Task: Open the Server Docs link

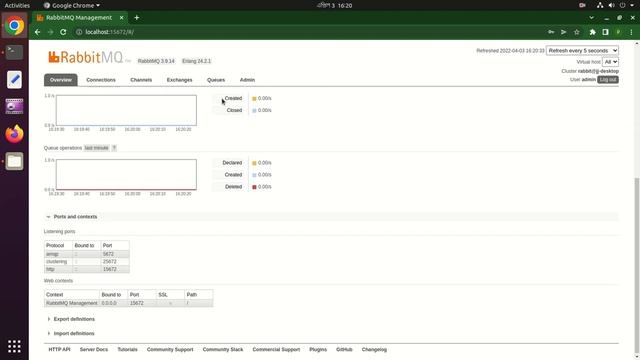Action: click(94, 350)
